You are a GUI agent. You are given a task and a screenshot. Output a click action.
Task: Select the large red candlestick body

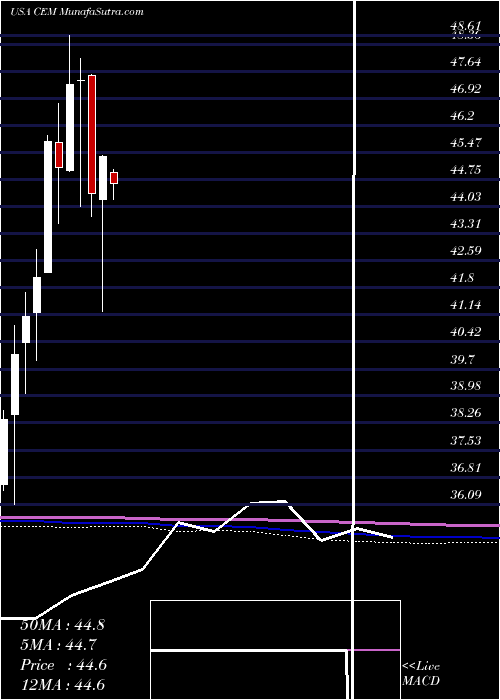coord(92,134)
